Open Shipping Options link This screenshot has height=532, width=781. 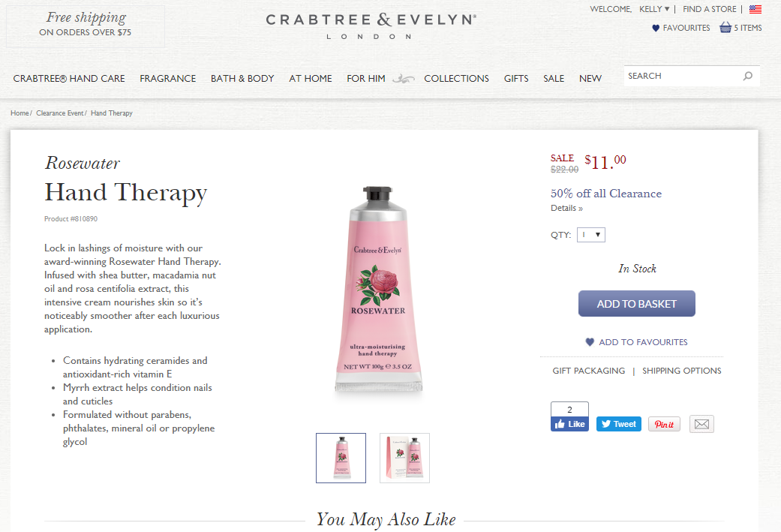(681, 371)
